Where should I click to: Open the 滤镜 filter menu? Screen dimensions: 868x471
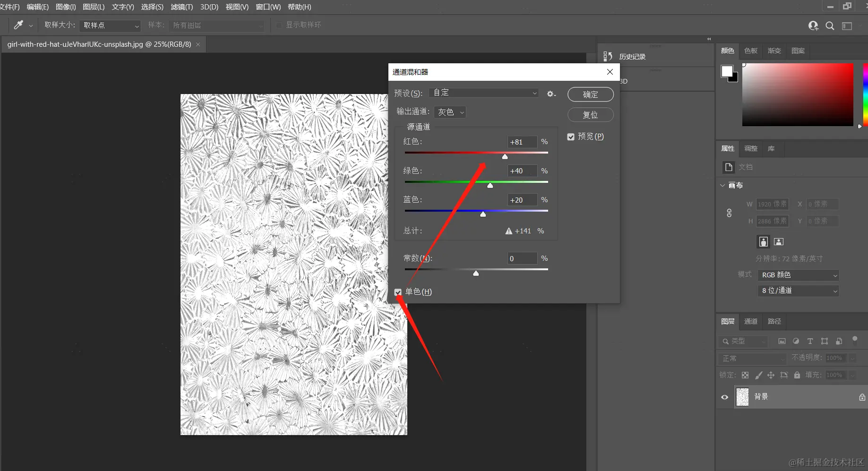point(182,7)
